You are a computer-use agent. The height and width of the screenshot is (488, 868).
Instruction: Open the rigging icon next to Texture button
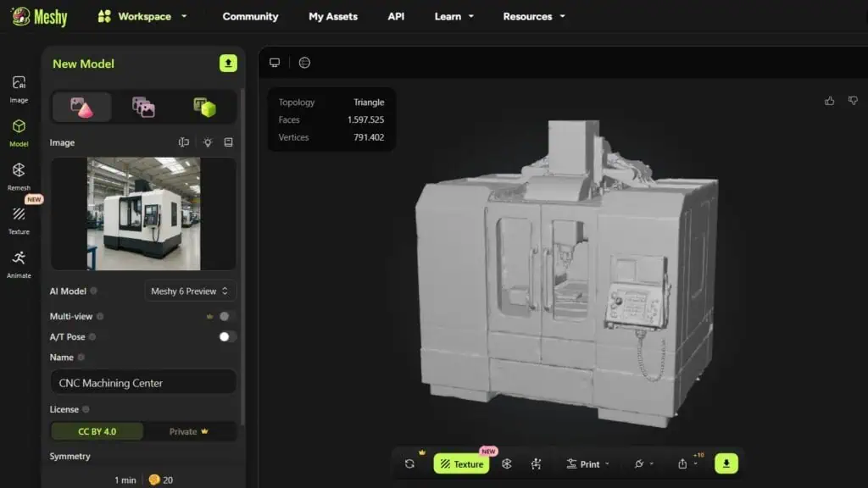(537, 463)
